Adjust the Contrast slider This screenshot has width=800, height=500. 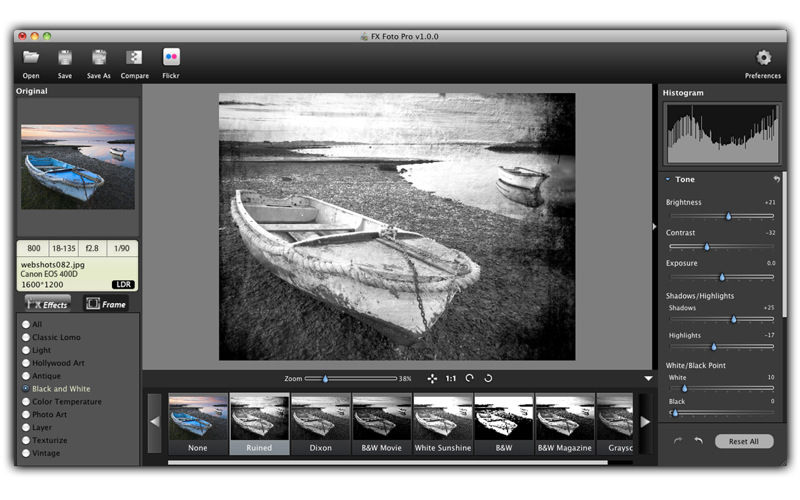[x=722, y=247]
